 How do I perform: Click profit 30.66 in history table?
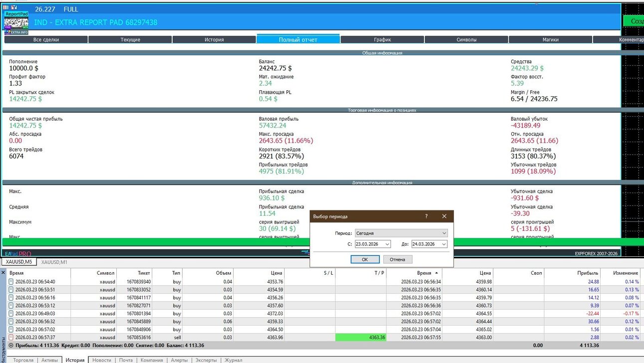(592, 322)
